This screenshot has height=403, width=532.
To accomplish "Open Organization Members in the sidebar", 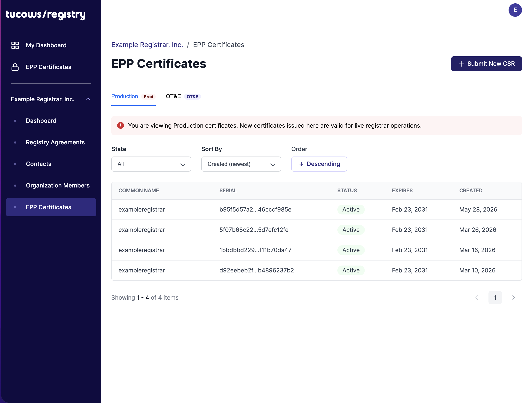I will click(x=58, y=185).
